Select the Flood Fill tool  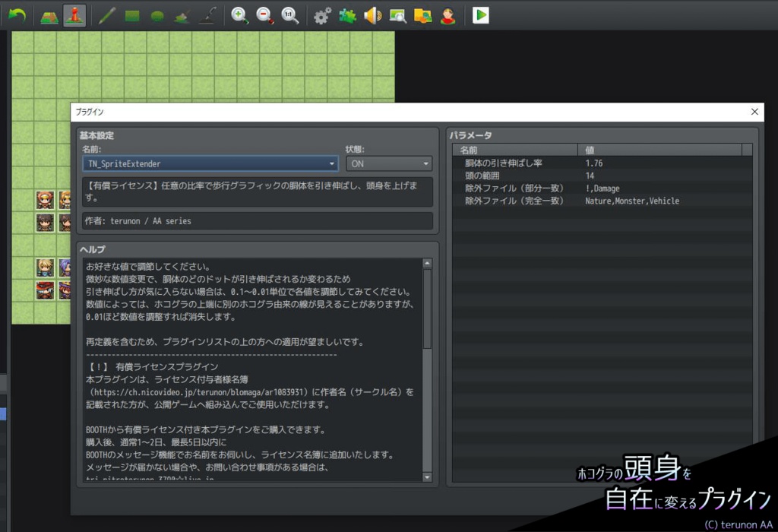point(181,14)
